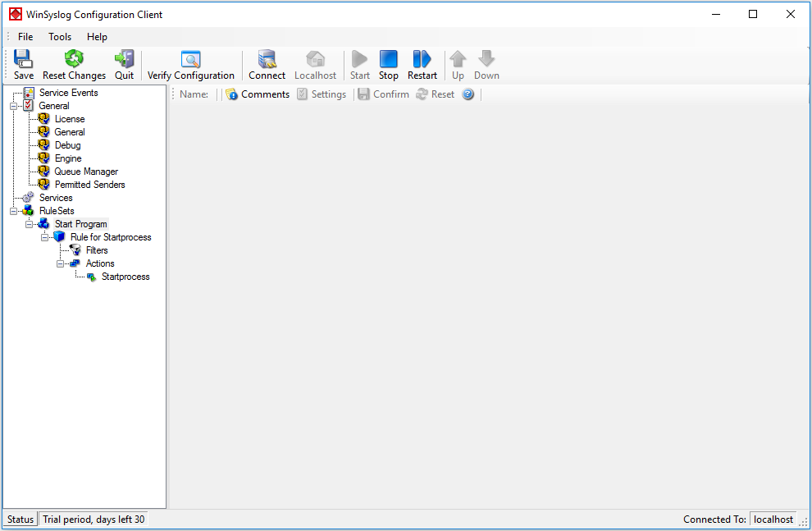Collapse the Actions node

[x=60, y=263]
